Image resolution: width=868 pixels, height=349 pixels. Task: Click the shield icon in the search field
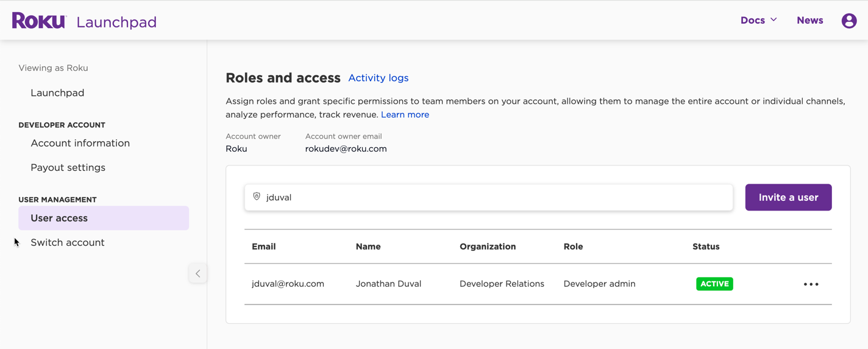coord(257,196)
